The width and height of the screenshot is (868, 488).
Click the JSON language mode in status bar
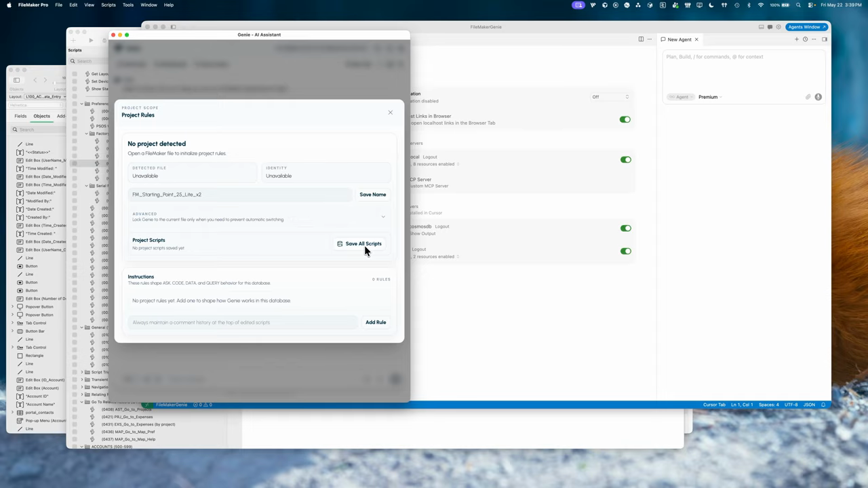pyautogui.click(x=809, y=405)
